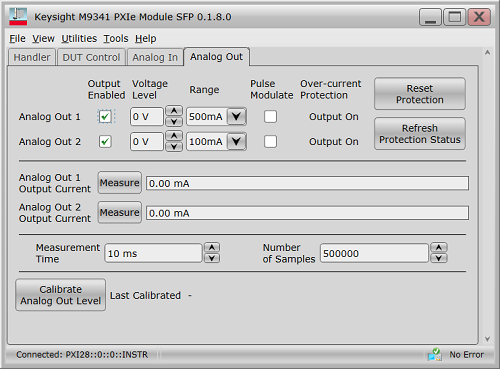The width and height of the screenshot is (500, 369).
Task: Open the Analog Out 1 Range dropdown arrow
Action: point(236,116)
